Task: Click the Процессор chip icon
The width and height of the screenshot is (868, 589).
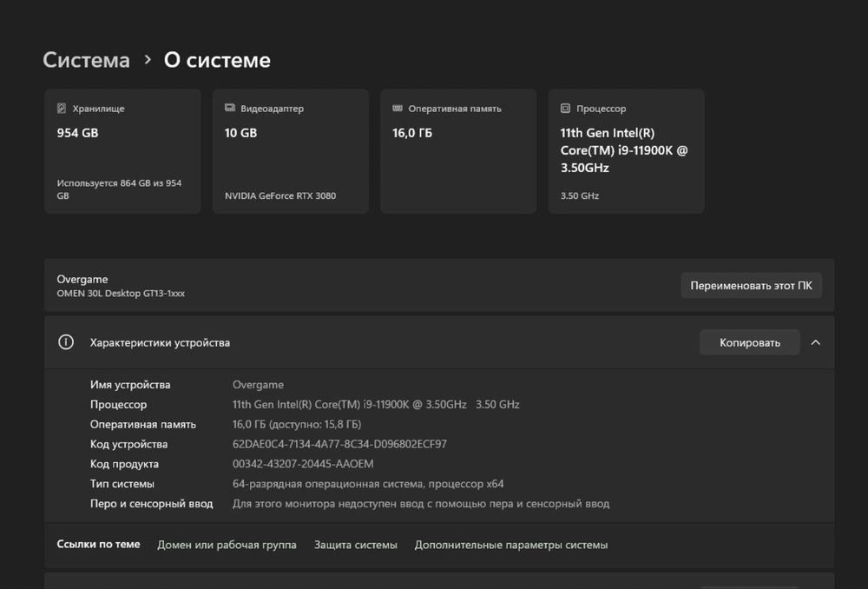Action: (566, 109)
